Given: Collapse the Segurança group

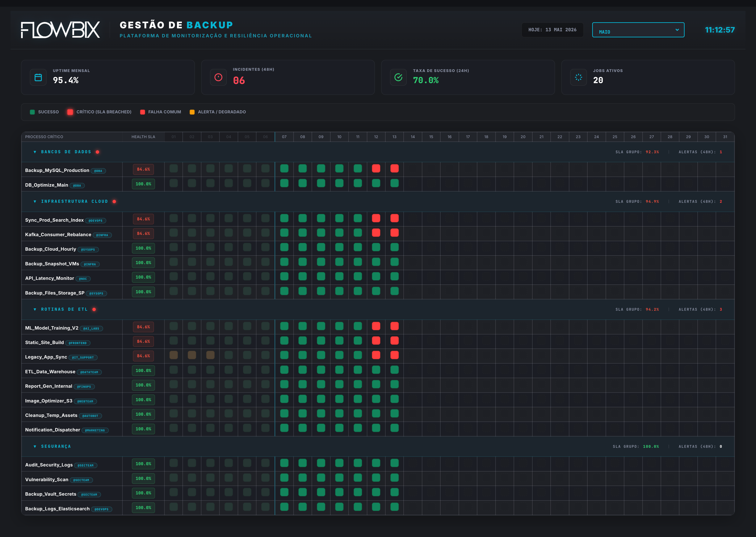Looking at the screenshot, I should pos(35,447).
